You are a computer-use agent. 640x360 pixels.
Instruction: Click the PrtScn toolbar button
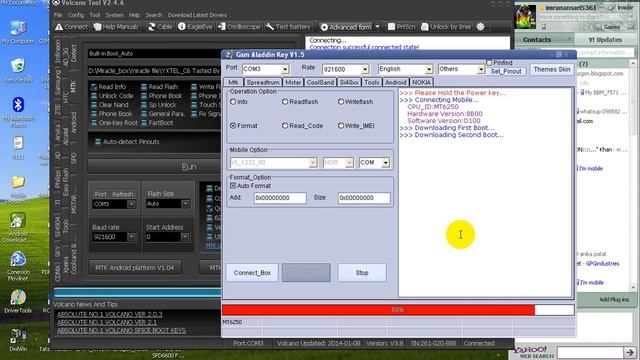pos(401,27)
